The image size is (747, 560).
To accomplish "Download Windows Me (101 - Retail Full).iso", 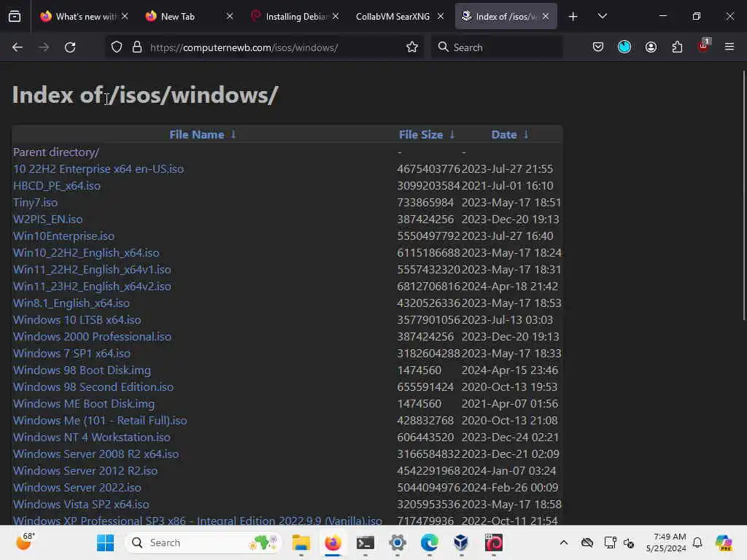I will click(x=100, y=421).
